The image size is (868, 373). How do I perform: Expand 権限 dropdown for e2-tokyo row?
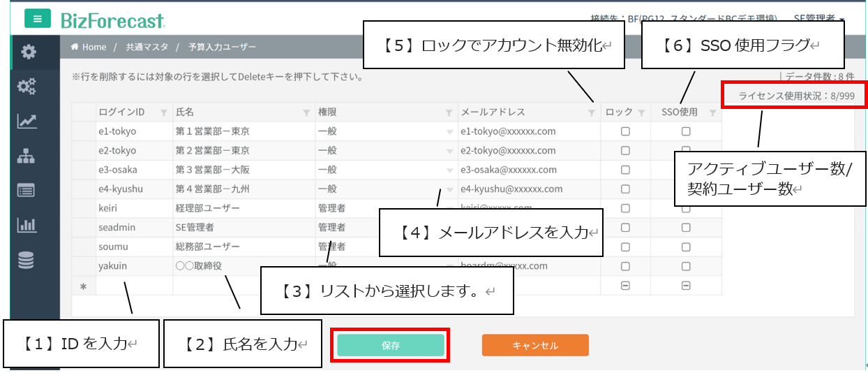tap(449, 151)
